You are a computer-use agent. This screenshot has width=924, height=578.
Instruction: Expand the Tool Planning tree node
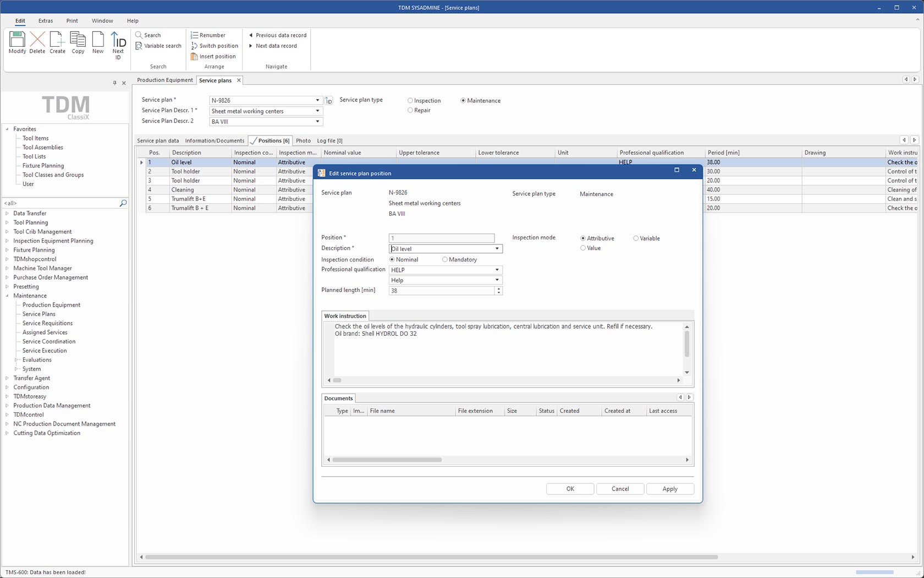(7, 222)
